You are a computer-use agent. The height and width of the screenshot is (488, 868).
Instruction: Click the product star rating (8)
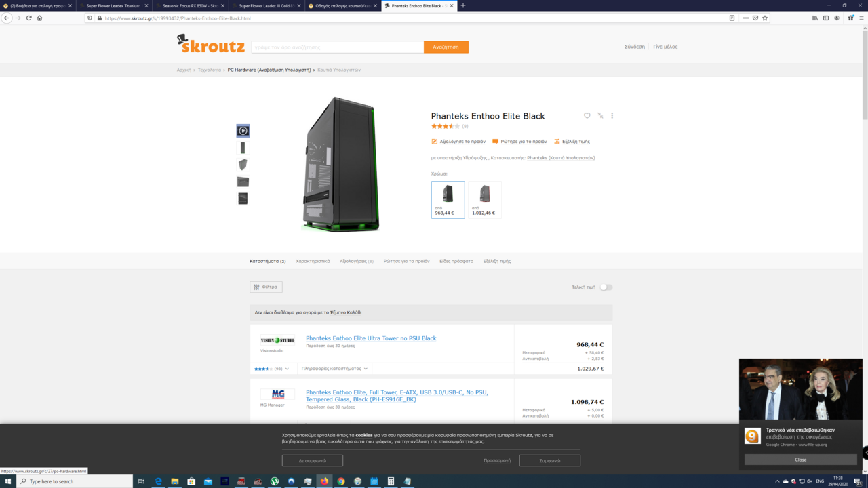point(450,126)
